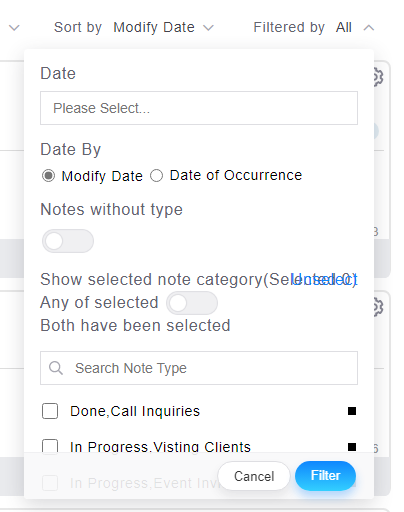Screen dimensions: 404x512
Task: Open the Date Please Select dropdown
Action: (199, 108)
